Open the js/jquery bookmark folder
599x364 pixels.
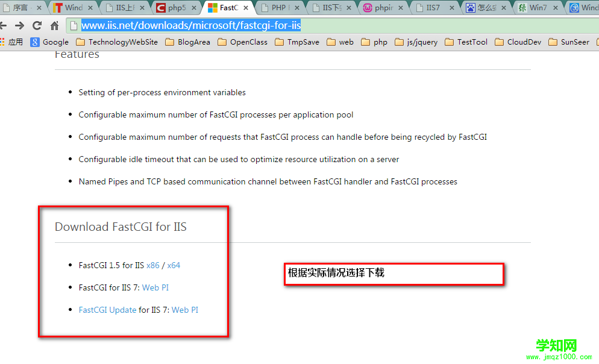416,42
